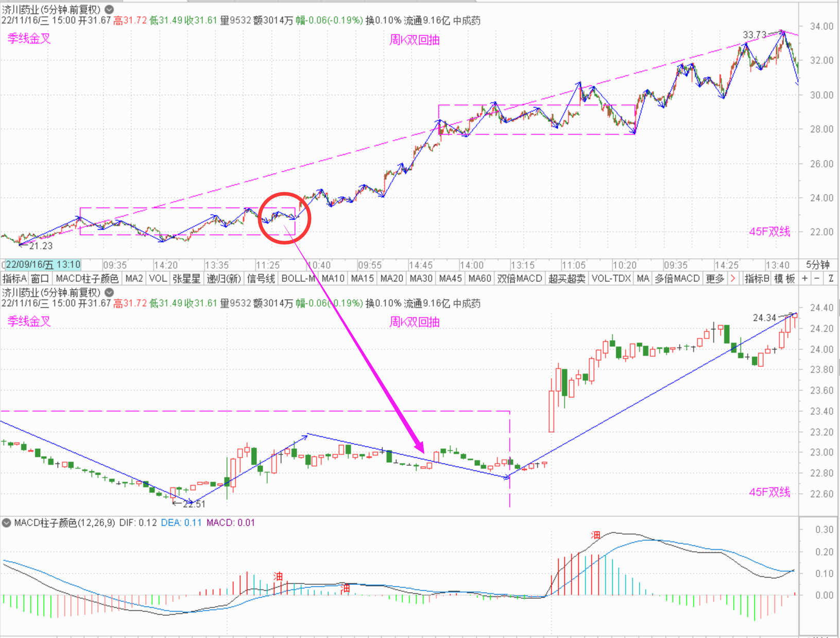Click the 21.23 low price marker

click(41, 246)
